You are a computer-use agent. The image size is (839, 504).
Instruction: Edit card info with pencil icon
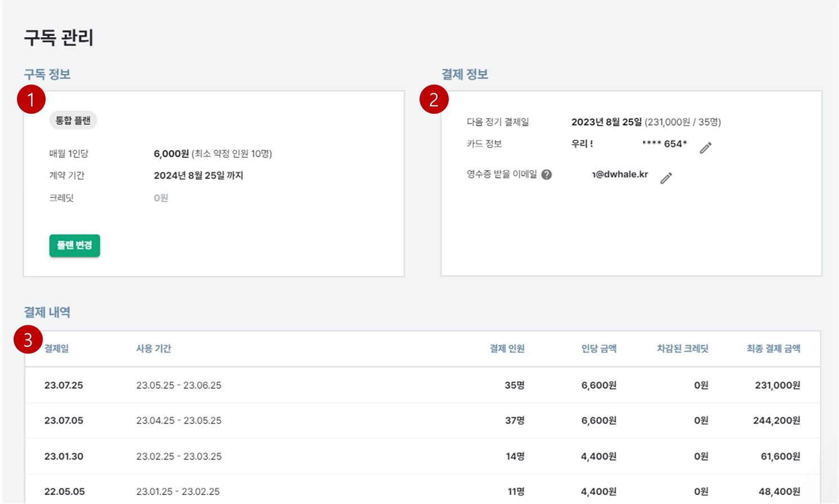click(x=706, y=148)
